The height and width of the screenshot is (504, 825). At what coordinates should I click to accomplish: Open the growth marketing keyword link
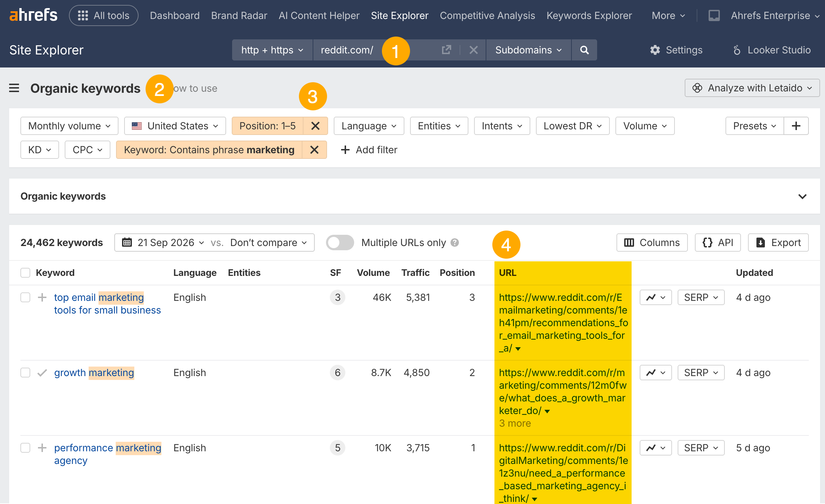pos(94,373)
